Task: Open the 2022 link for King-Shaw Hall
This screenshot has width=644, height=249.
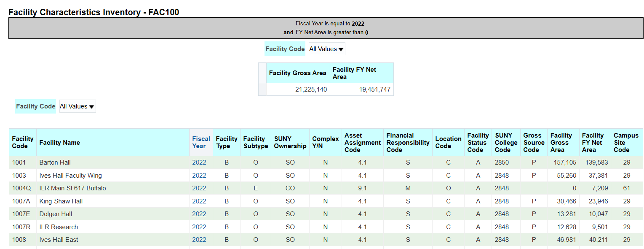Action: pyautogui.click(x=199, y=201)
